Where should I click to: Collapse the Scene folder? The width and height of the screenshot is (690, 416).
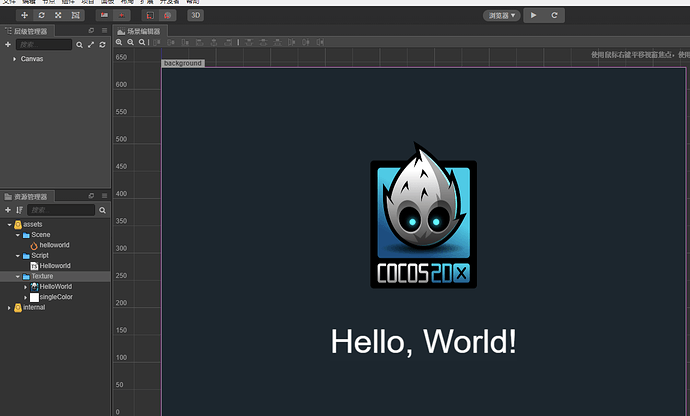pos(18,235)
